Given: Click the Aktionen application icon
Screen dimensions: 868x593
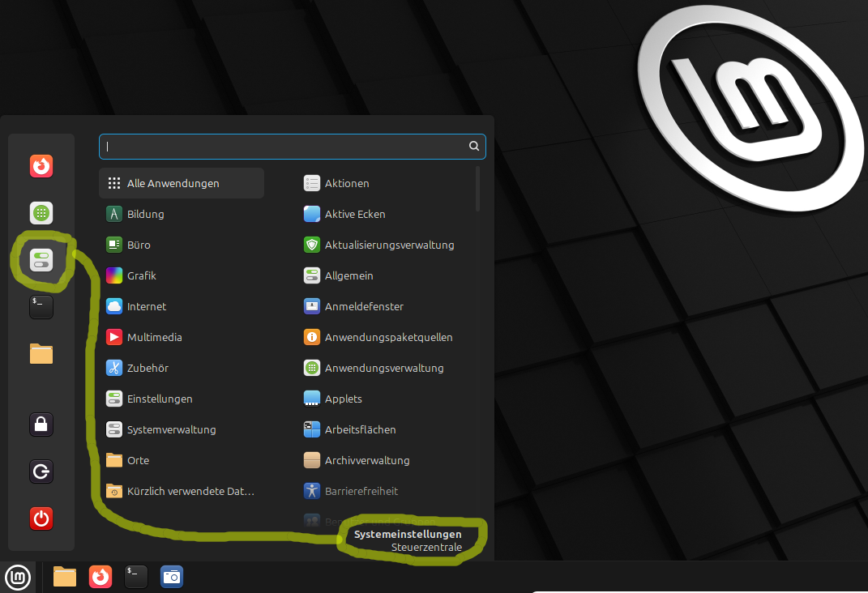Looking at the screenshot, I should click(x=312, y=183).
